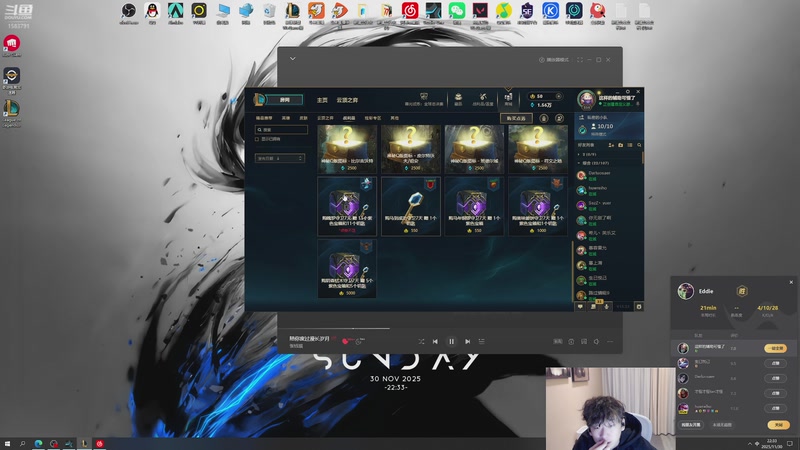The image size is (800, 450).
Task: Click the purchase points button
Action: (516, 118)
